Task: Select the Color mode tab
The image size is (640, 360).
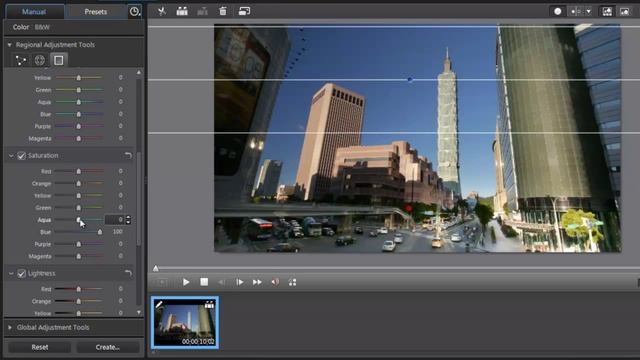Action: coord(21,27)
